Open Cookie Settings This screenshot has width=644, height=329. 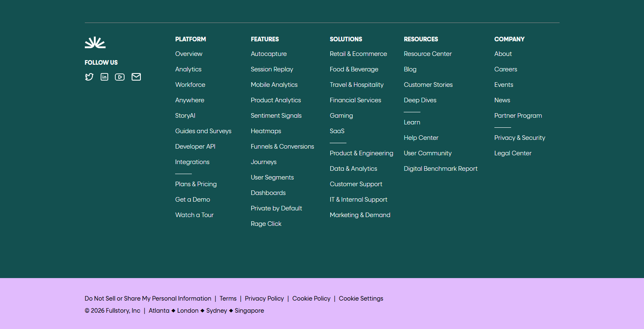[361, 299]
